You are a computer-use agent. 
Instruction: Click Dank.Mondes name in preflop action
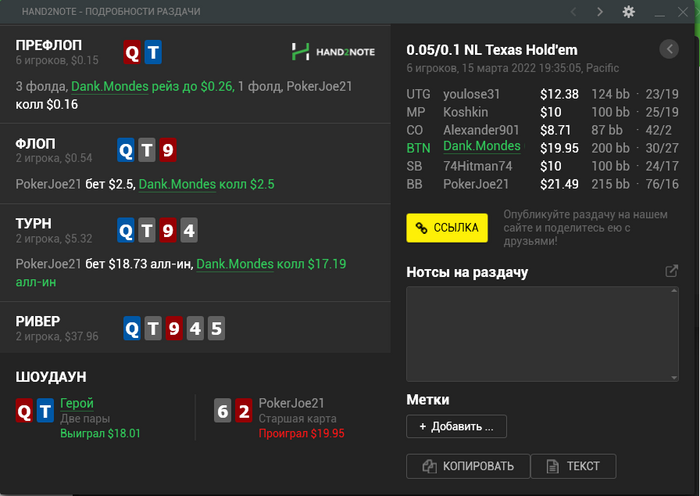(x=109, y=86)
